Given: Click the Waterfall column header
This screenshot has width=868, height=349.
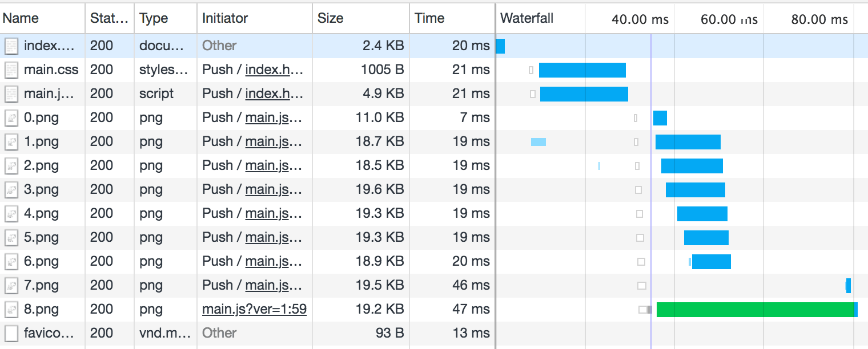Looking at the screenshot, I should [x=527, y=18].
